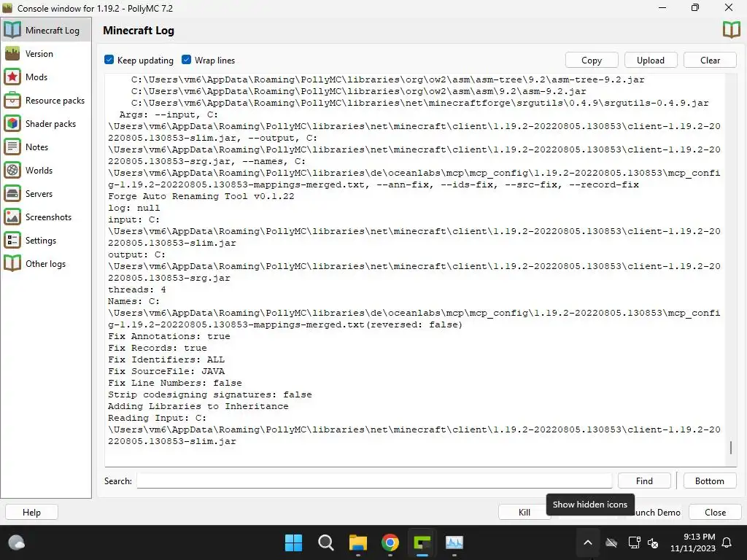Image resolution: width=747 pixels, height=560 pixels.
Task: Click the weather widget icon
Action: 16,542
